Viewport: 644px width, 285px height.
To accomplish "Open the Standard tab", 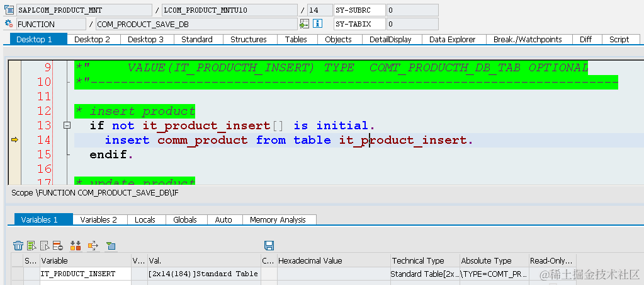I will 197,40.
